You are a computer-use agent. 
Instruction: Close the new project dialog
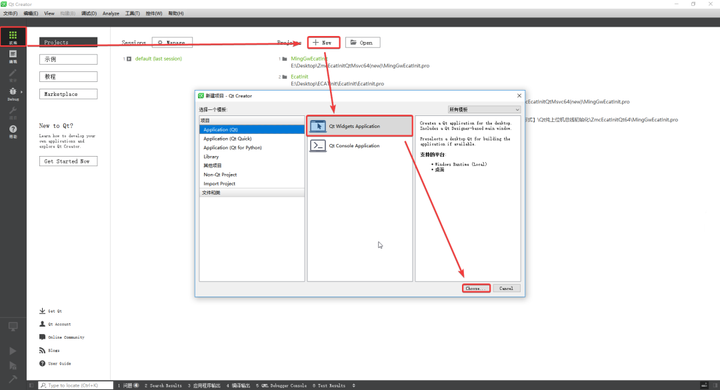(x=519, y=96)
